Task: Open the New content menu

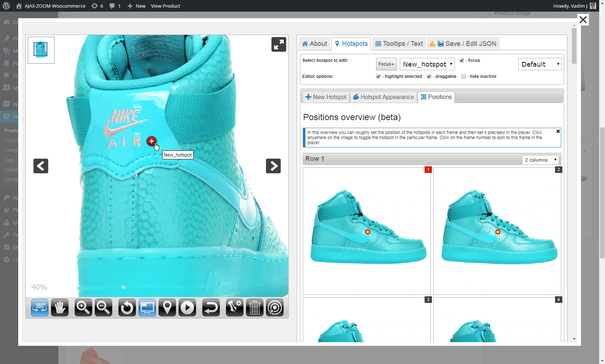Action: [x=137, y=6]
